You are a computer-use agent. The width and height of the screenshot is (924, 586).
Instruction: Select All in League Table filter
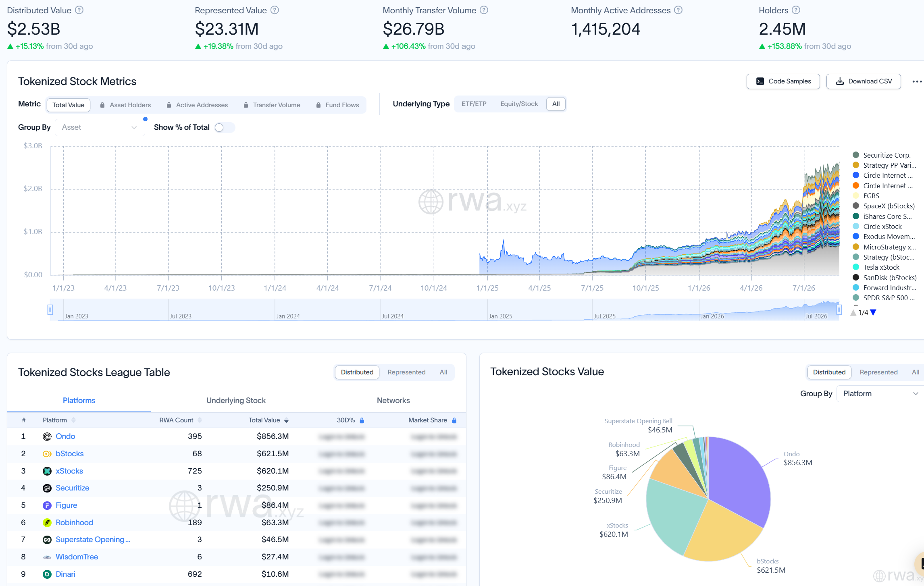[x=443, y=372]
